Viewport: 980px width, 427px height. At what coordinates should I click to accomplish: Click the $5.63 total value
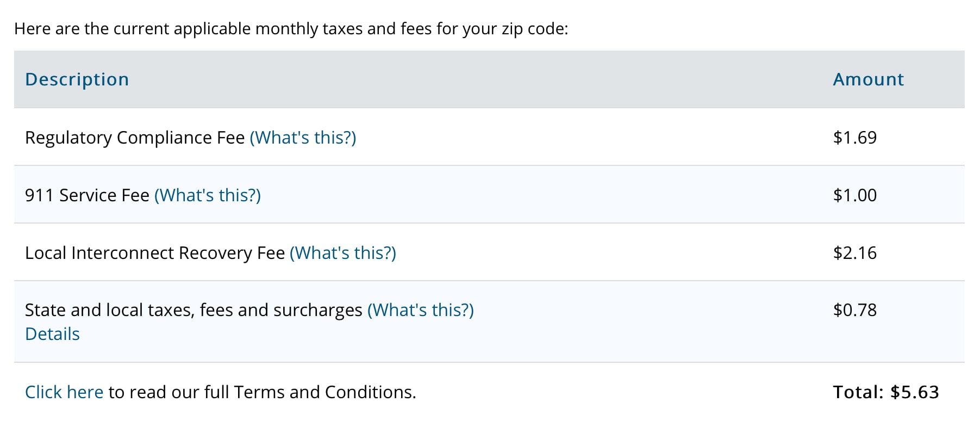(915, 392)
